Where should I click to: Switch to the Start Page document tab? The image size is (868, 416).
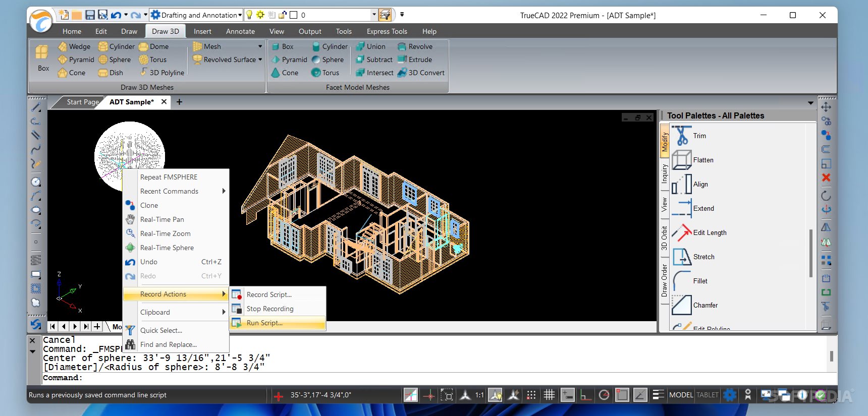coord(83,102)
